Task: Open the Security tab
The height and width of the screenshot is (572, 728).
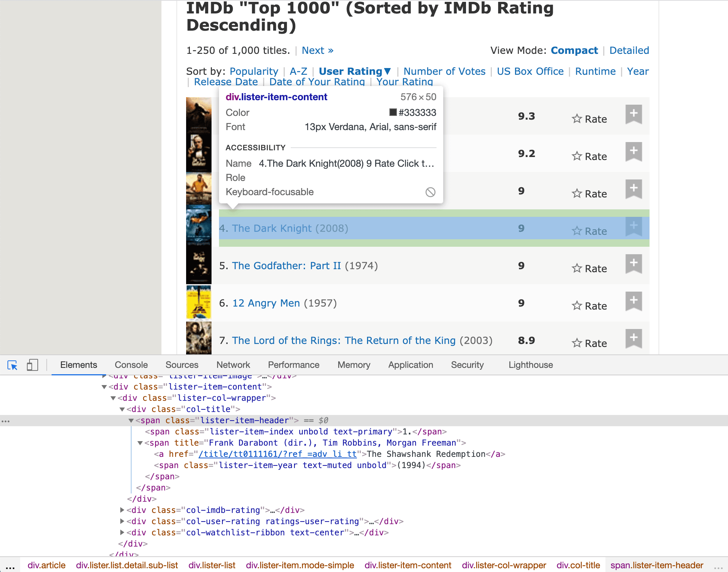Action: pyautogui.click(x=467, y=365)
